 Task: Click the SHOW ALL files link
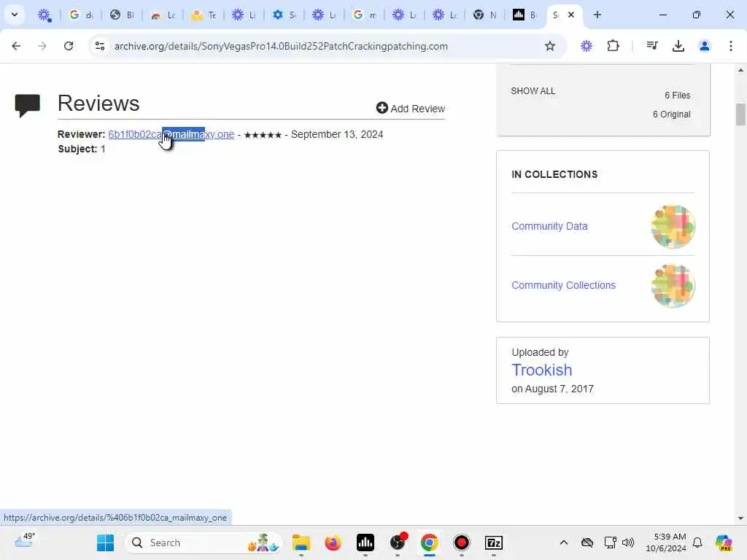coord(533,91)
